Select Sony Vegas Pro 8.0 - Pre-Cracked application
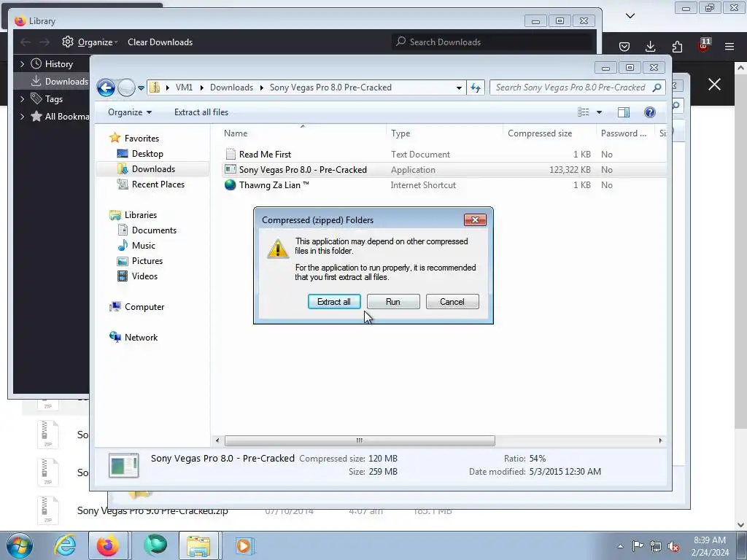 (303, 169)
